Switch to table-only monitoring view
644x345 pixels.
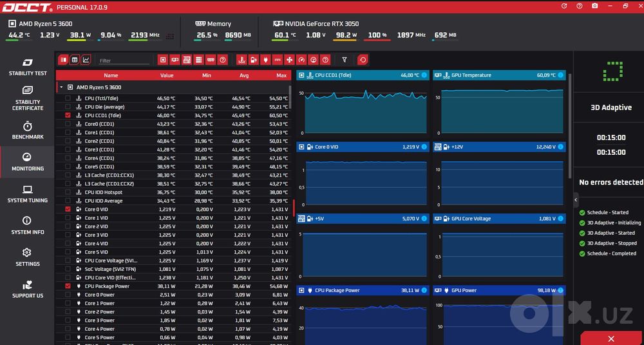click(74, 60)
